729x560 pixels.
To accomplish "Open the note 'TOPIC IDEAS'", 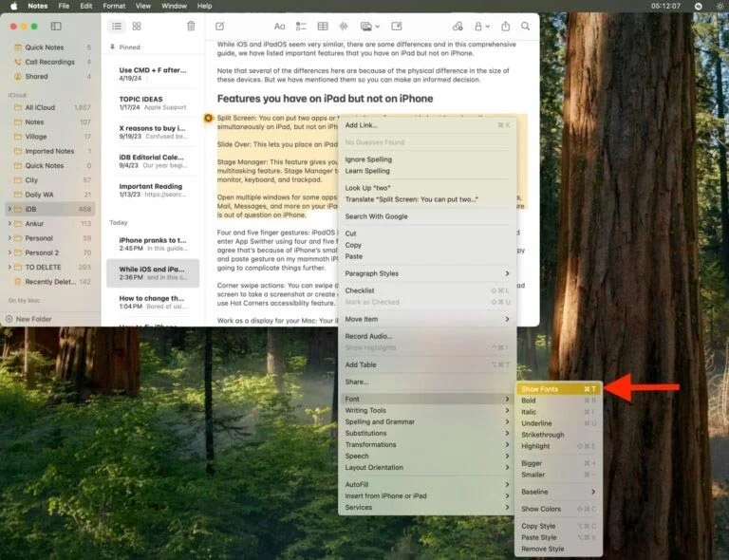I will 153,103.
